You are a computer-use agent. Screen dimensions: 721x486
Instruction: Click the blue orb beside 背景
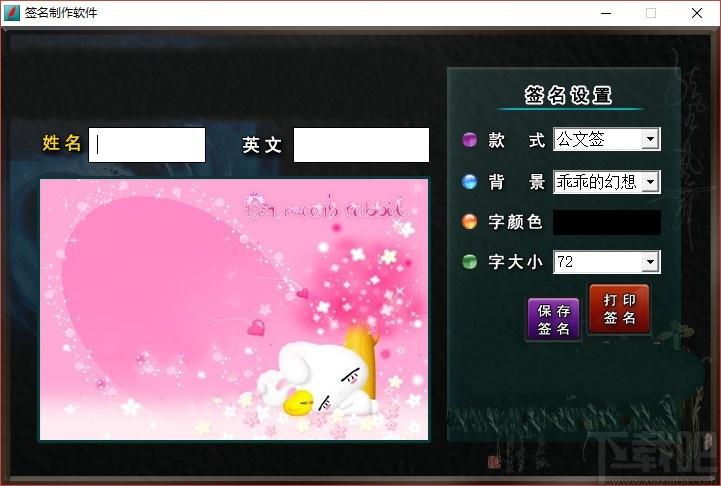469,182
